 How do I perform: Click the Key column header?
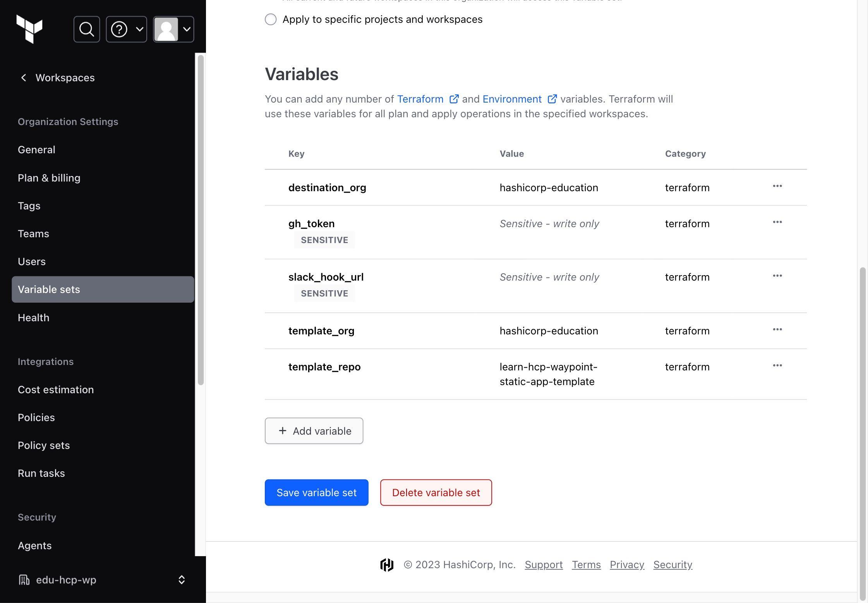click(296, 154)
